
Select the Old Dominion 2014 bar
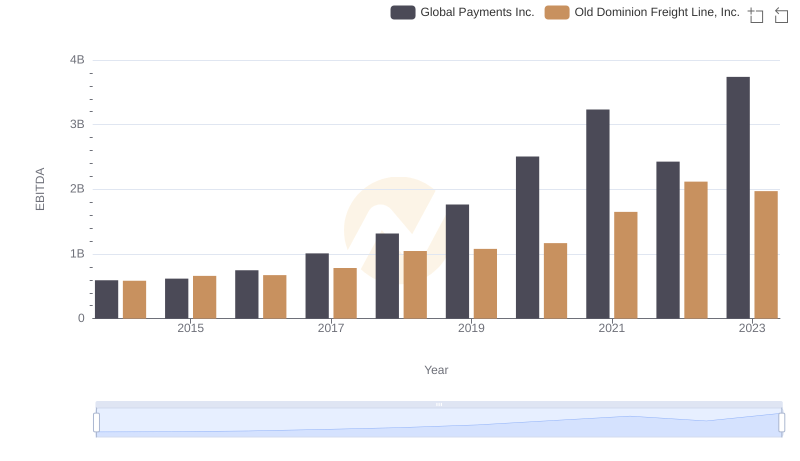tap(135, 300)
